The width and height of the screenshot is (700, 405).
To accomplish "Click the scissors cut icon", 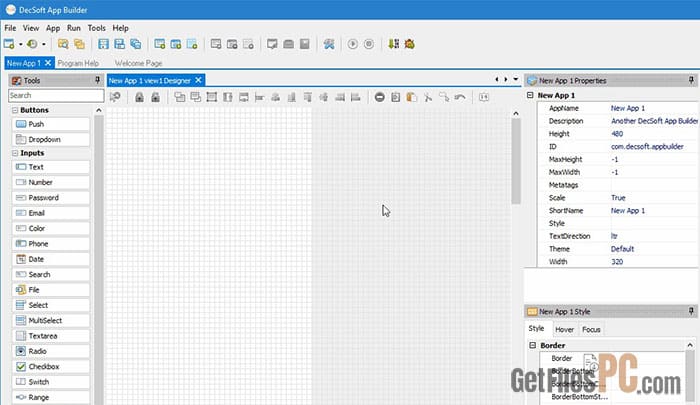I will [x=428, y=97].
